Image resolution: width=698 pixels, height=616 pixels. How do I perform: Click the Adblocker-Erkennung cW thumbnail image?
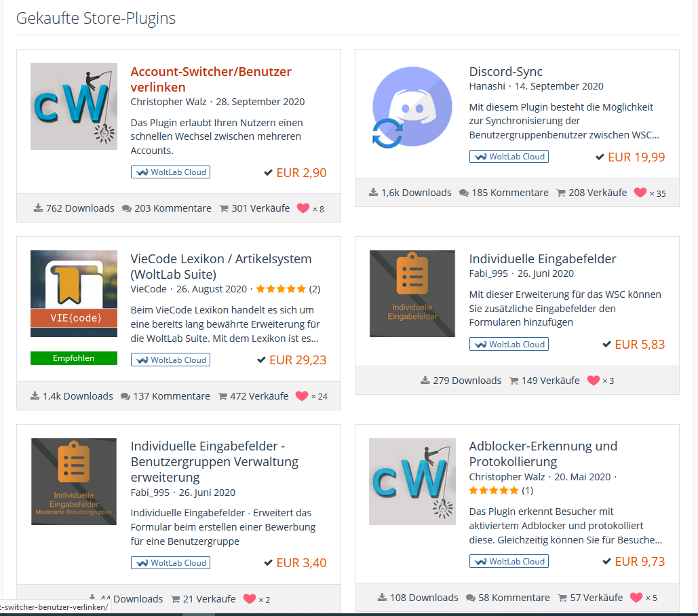pos(412,482)
